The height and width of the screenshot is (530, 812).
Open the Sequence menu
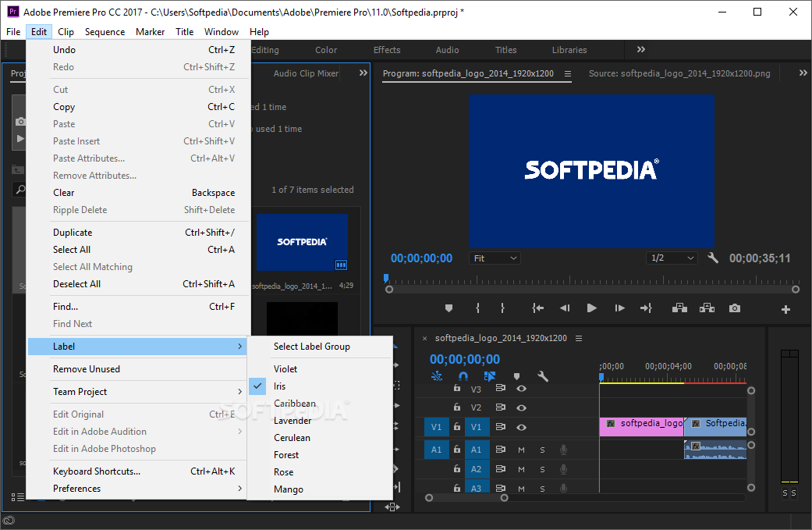[105, 31]
